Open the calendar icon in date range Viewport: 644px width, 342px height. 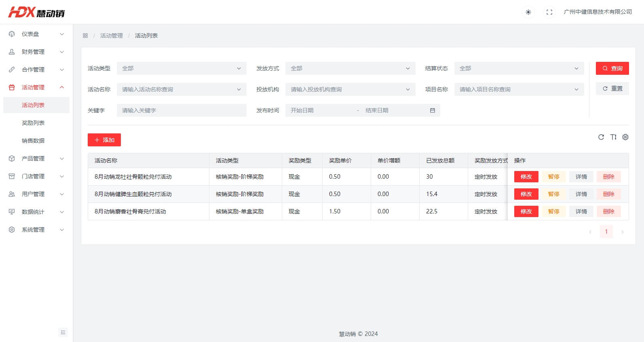pos(432,110)
